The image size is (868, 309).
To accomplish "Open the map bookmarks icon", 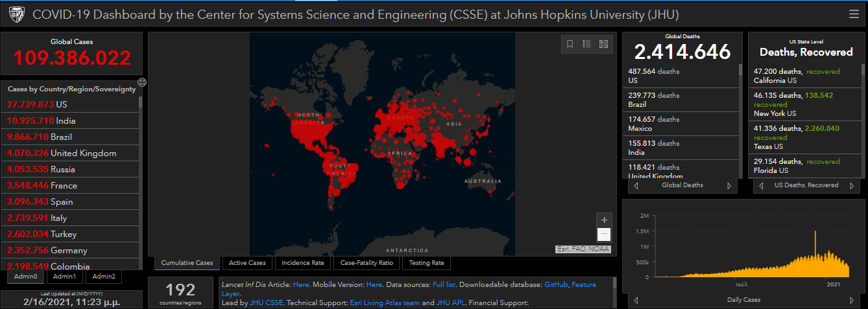I will (570, 44).
